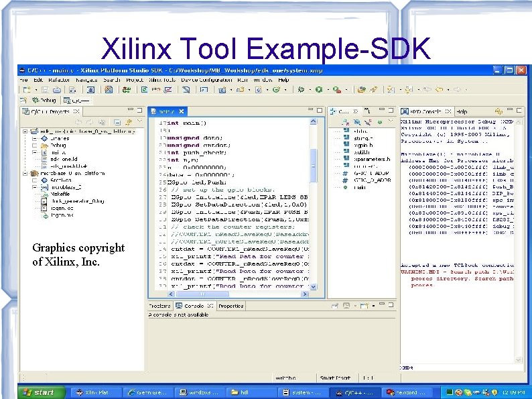
Task: Click Hide Fields icon in Outline toolbar
Action: (x=357, y=122)
